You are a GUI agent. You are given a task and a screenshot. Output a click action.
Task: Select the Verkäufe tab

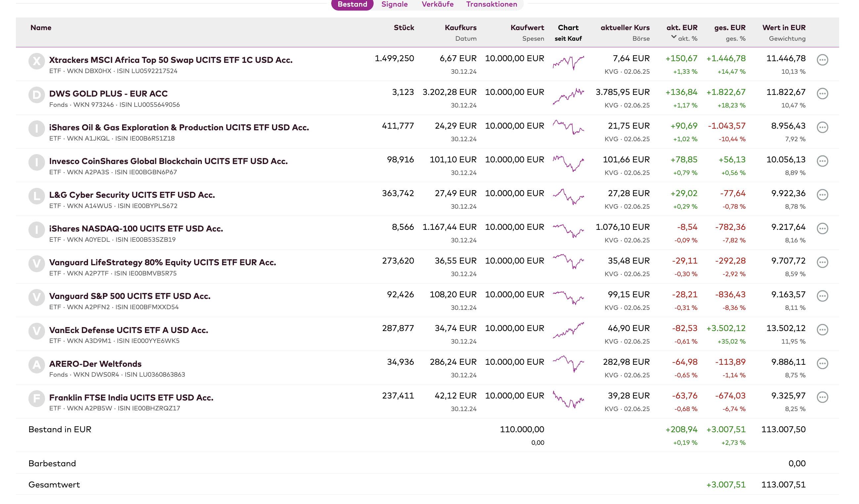pos(437,4)
